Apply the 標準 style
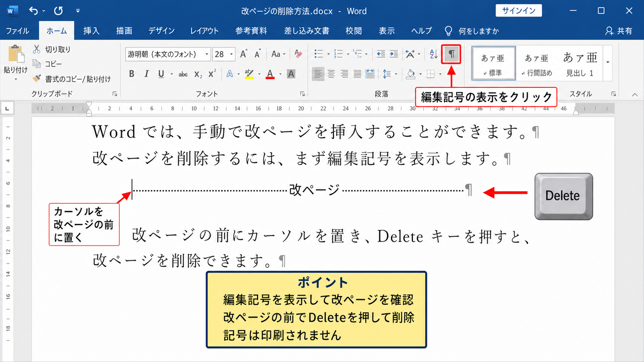Viewport: 644px width, 362px height. point(493,63)
